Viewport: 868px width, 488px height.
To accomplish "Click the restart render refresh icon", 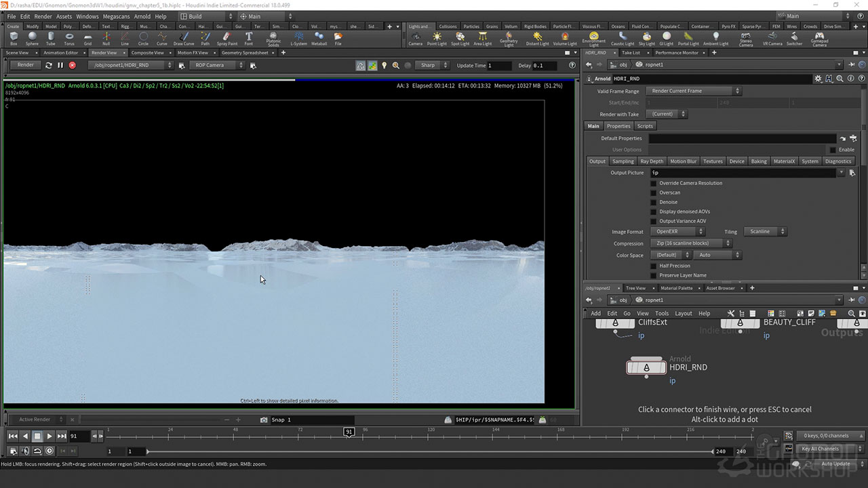I will [x=48, y=65].
